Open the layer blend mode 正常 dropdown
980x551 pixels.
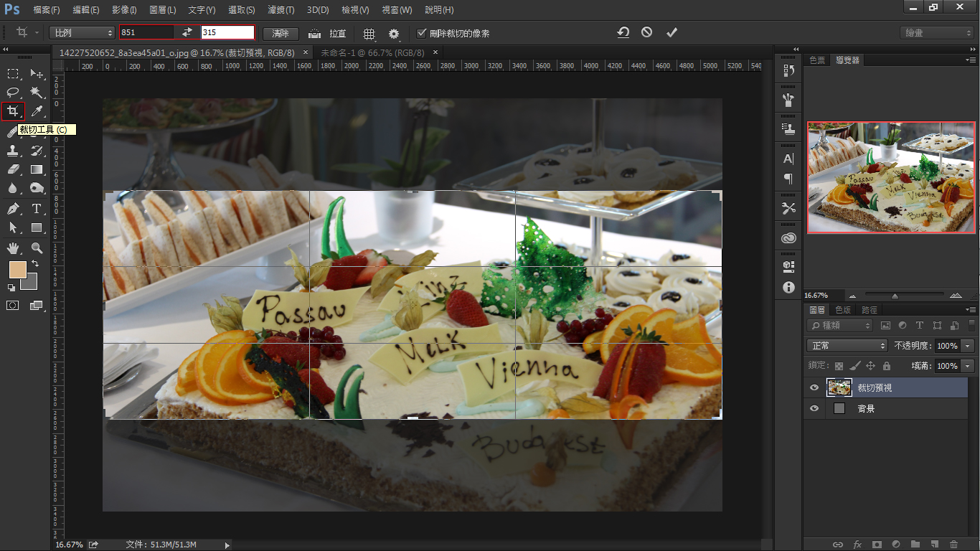click(847, 345)
